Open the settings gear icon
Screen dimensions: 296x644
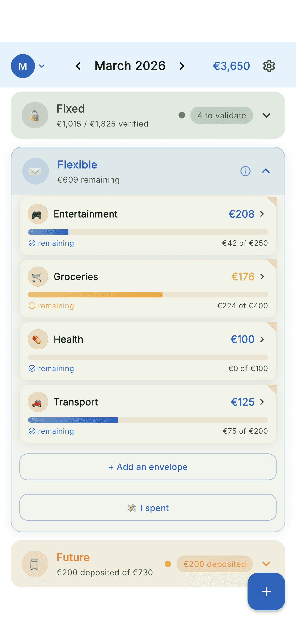coord(269,66)
